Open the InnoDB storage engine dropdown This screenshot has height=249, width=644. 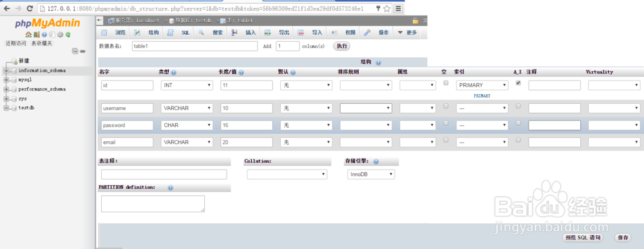coord(372,175)
